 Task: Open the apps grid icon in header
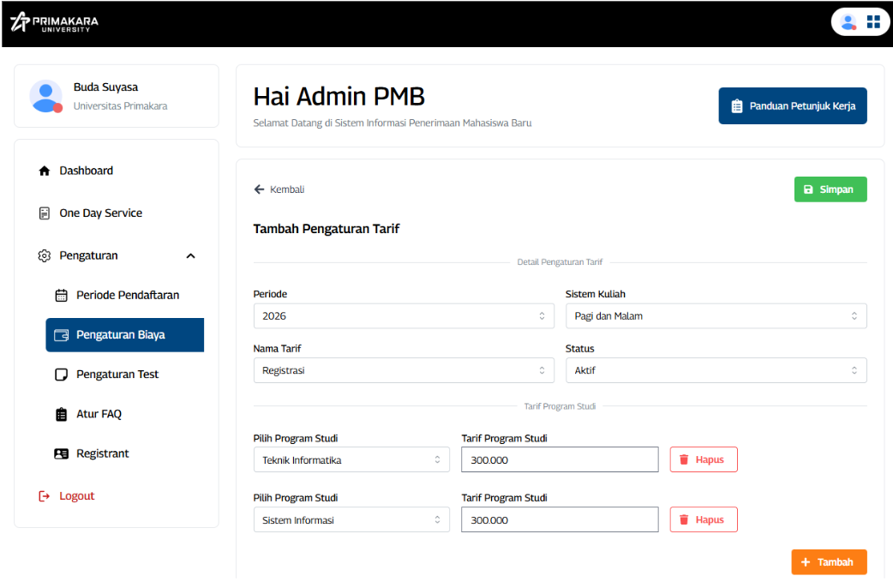[873, 22]
